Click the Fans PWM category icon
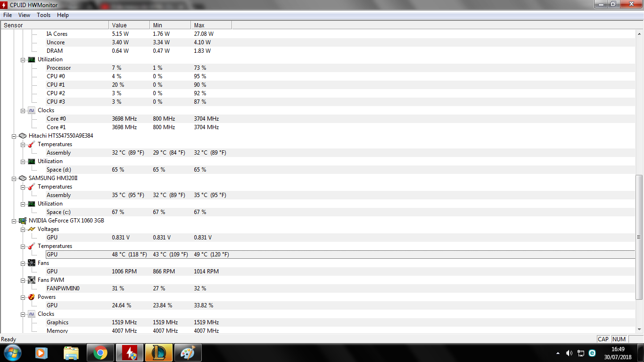644x362 pixels. [32, 280]
